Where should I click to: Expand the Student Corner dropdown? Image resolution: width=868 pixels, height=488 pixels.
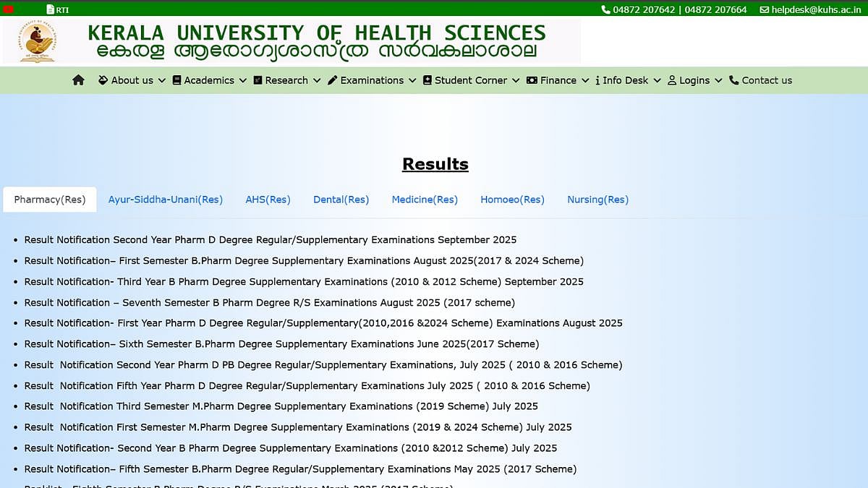[516, 80]
